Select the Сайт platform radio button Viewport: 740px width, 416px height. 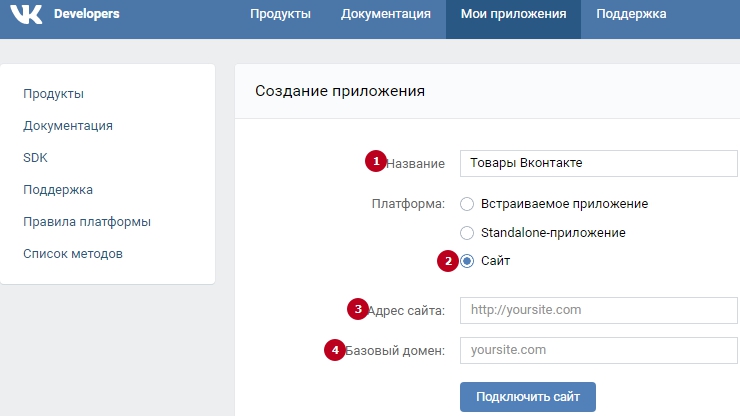(467, 261)
